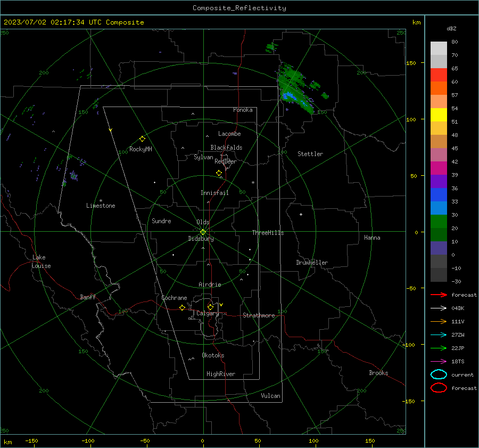Click the Vulcan map label
This screenshot has width=479, height=448.
pos(270,396)
